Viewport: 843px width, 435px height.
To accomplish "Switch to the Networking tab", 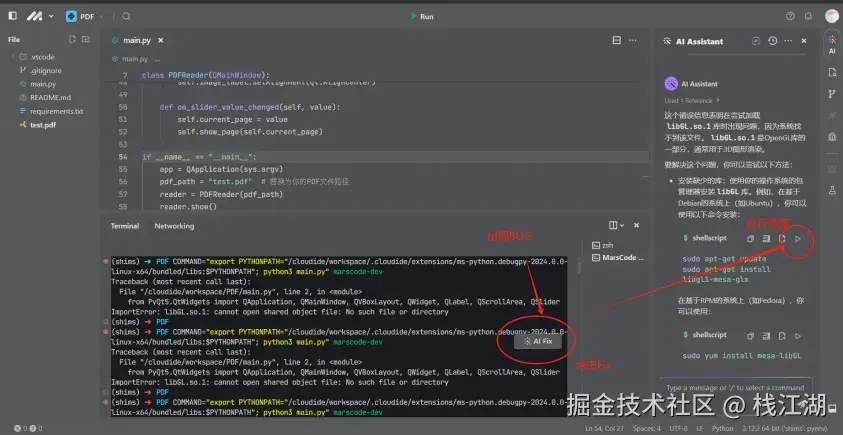I will point(174,226).
